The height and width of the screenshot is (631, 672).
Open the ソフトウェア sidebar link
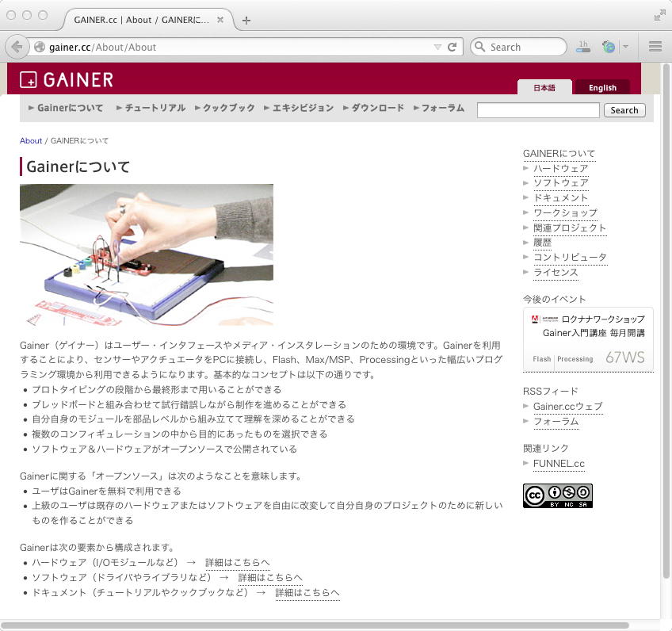tap(560, 183)
